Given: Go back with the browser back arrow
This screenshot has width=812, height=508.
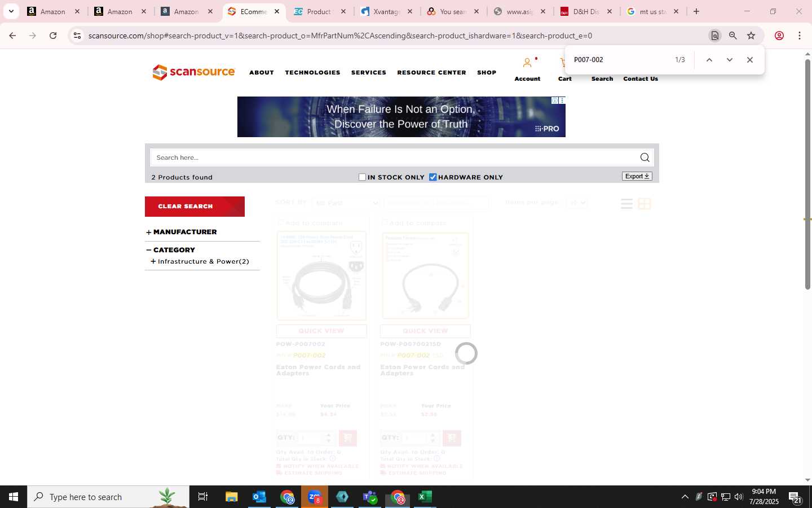Looking at the screenshot, I should click(x=12, y=36).
